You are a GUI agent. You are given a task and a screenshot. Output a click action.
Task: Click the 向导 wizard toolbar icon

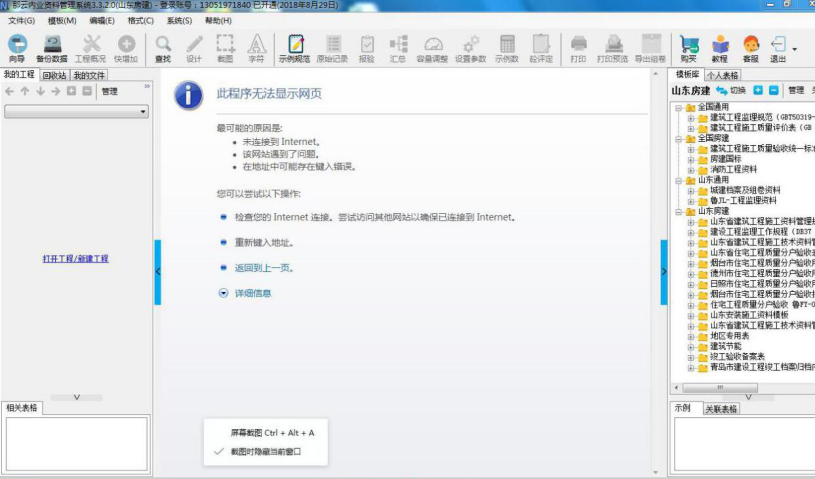(x=17, y=47)
